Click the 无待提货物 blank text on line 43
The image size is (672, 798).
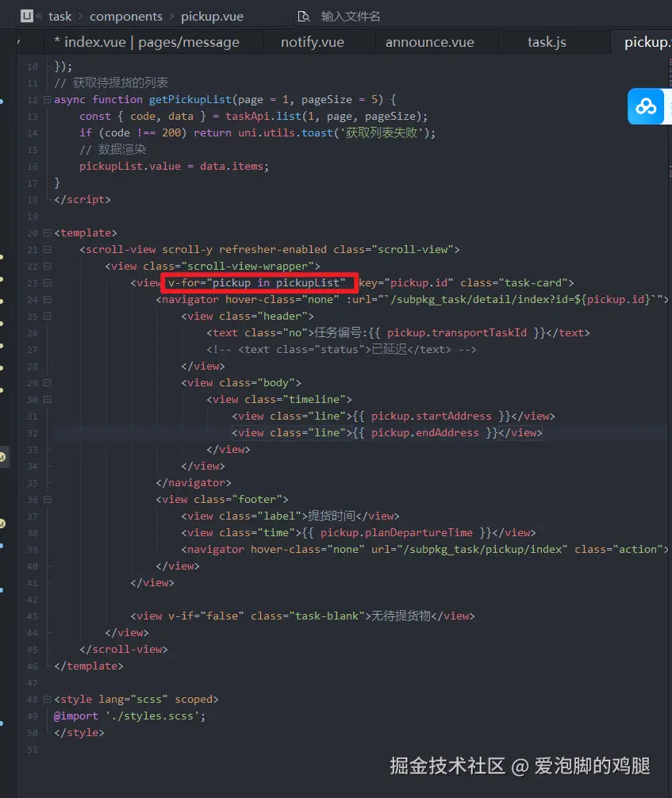[x=401, y=616]
